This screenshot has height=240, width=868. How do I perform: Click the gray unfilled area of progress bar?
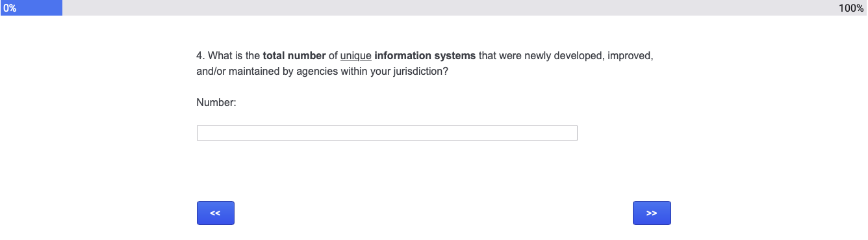pos(448,8)
